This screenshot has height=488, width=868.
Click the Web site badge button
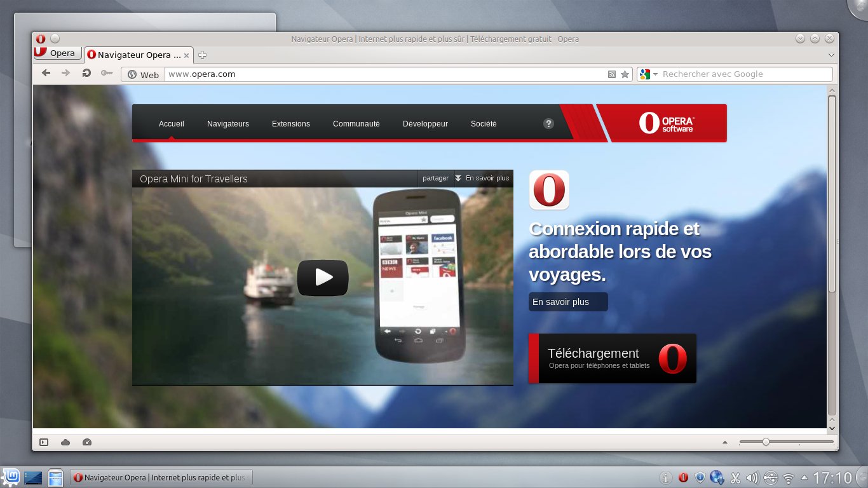[x=143, y=74]
